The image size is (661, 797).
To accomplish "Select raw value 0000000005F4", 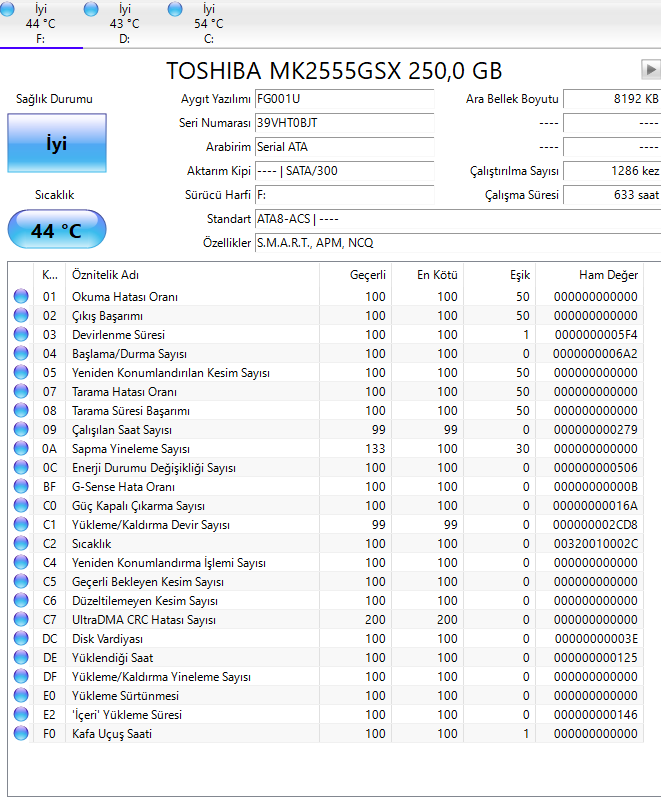I will coord(596,335).
